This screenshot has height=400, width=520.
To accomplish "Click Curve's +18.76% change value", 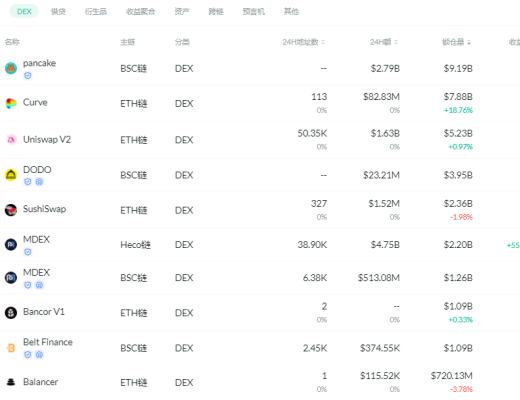I will point(458,110).
